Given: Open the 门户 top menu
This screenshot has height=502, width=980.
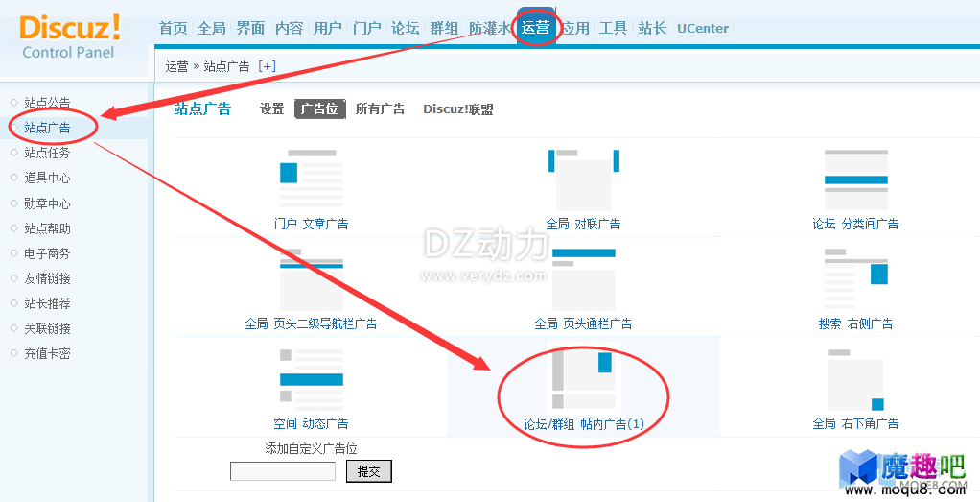Looking at the screenshot, I should click(367, 28).
